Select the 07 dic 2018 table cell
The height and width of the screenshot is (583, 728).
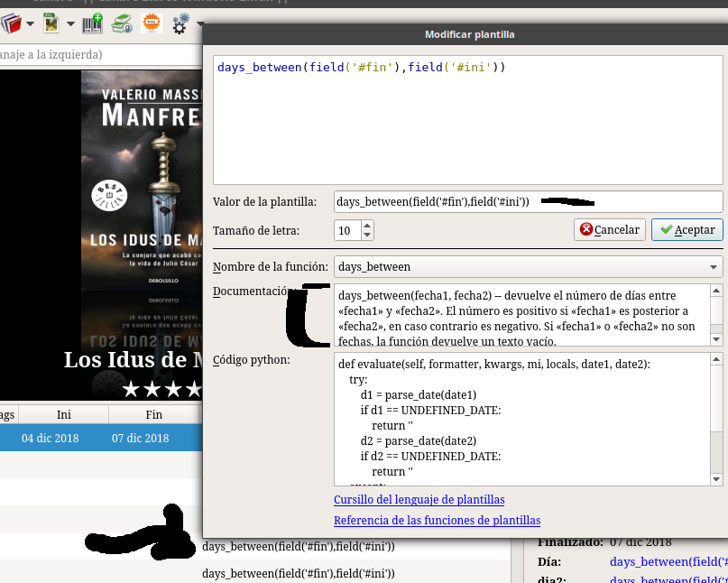140,438
